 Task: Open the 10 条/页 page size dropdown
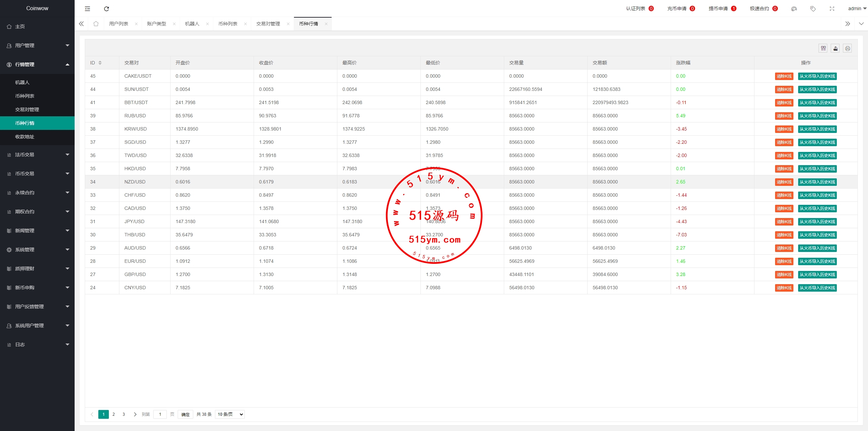pos(230,414)
